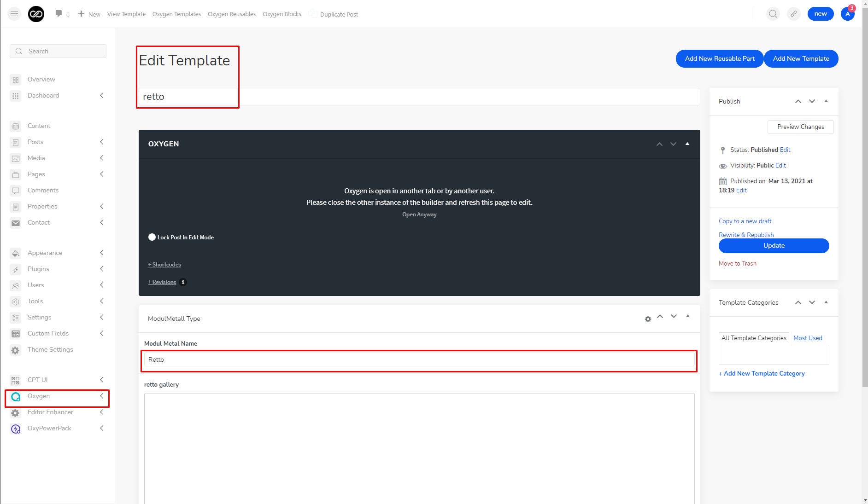Image resolution: width=868 pixels, height=504 pixels.
Task: Click the Open Anyway link
Action: (419, 214)
